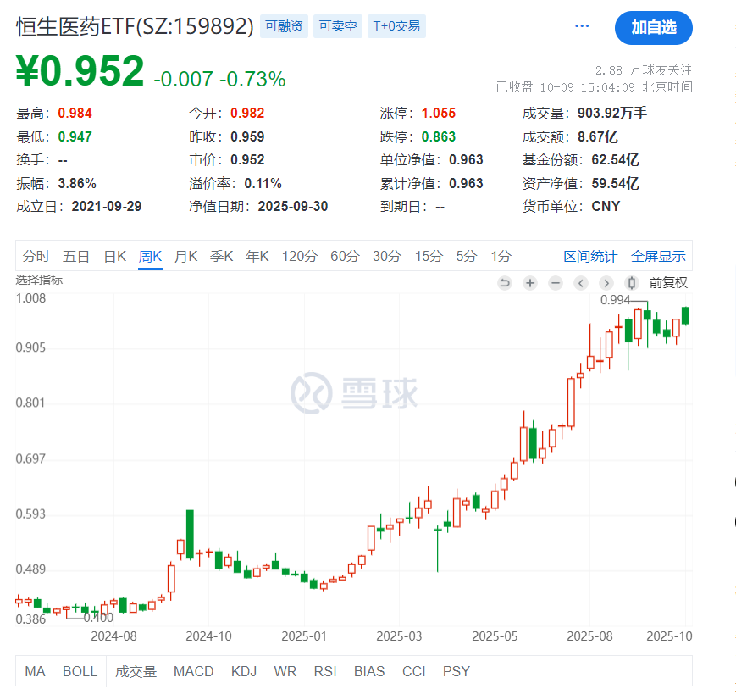Click the 2.88 万球友关注 follower count
This screenshot has height=700, width=736.
click(644, 70)
